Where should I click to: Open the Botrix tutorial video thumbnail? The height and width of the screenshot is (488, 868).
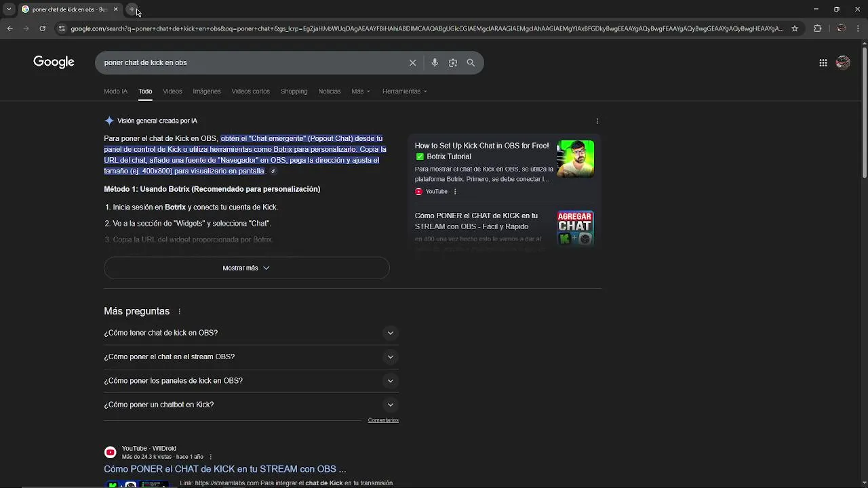pyautogui.click(x=575, y=159)
